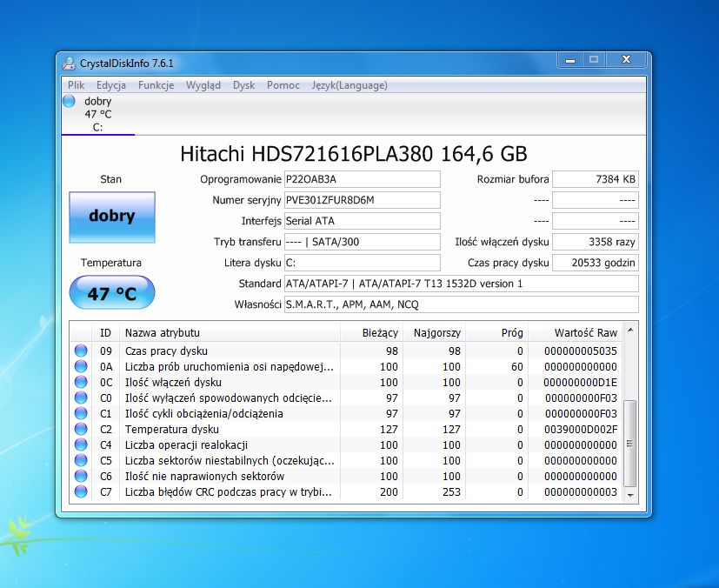Select the 'Ilość nie naprawionych sektorów' row
Screen dimensions: 719x588
tap(204, 476)
